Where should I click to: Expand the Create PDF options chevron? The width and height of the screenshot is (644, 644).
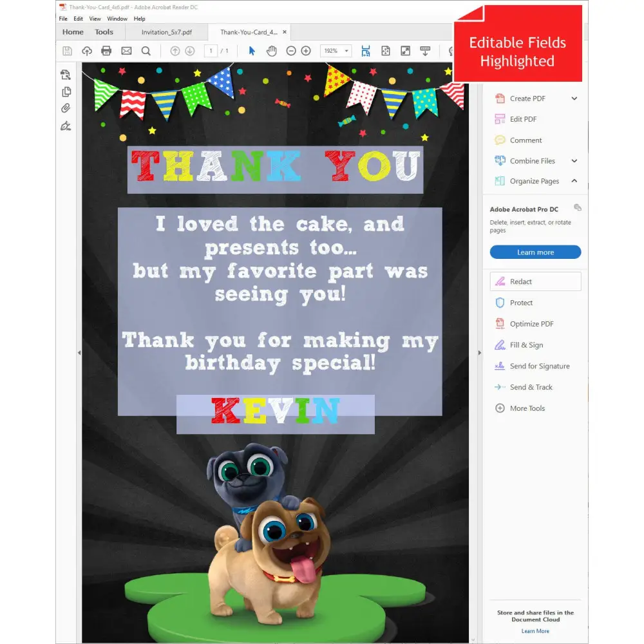[x=576, y=98]
